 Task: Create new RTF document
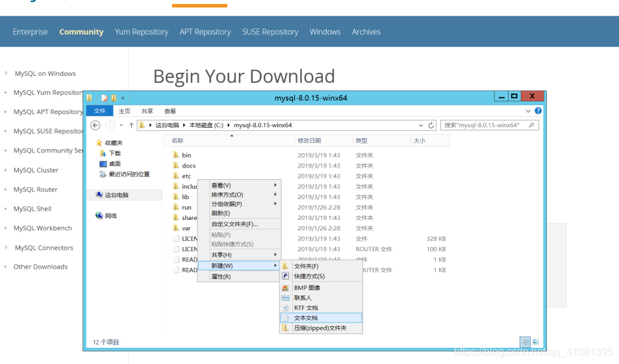click(321, 308)
